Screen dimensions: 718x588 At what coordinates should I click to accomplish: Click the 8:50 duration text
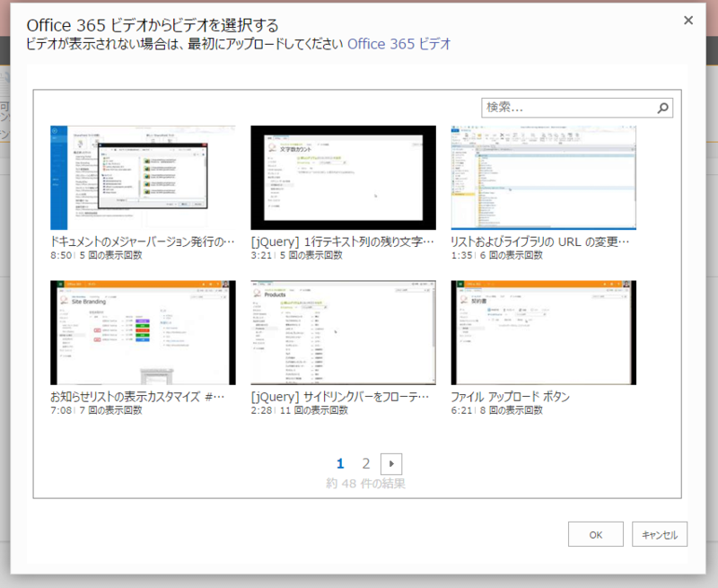(61, 256)
